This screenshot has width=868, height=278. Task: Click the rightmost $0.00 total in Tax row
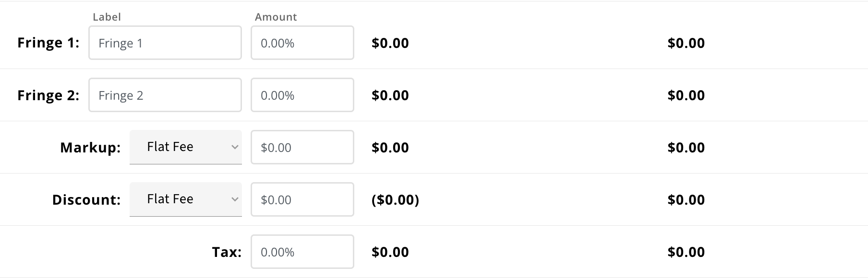click(686, 252)
